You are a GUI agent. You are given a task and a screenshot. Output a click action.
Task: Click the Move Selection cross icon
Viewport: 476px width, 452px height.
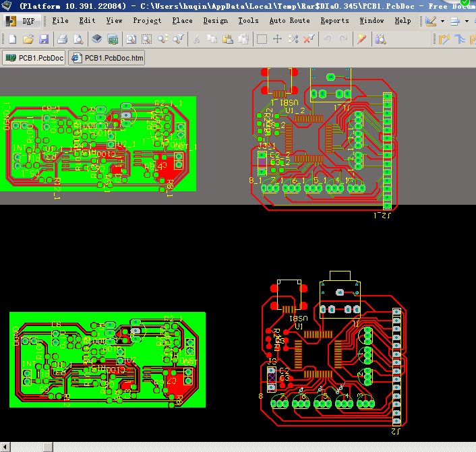(277, 39)
